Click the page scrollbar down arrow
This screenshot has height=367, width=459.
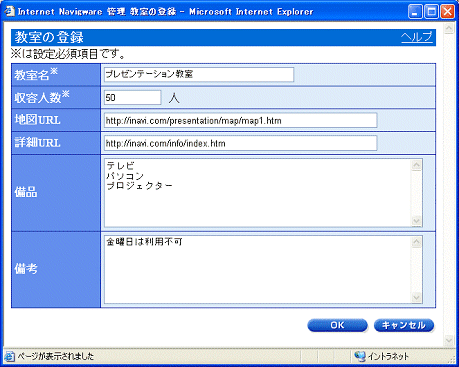tap(449, 340)
